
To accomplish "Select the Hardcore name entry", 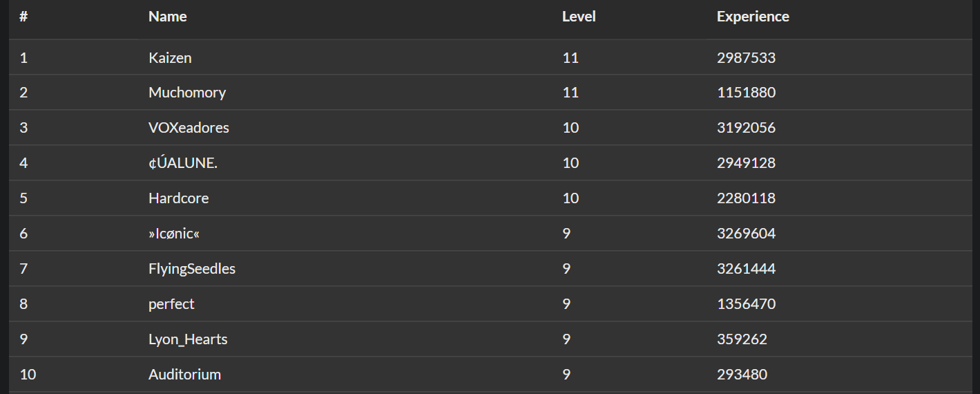I will tap(178, 198).
